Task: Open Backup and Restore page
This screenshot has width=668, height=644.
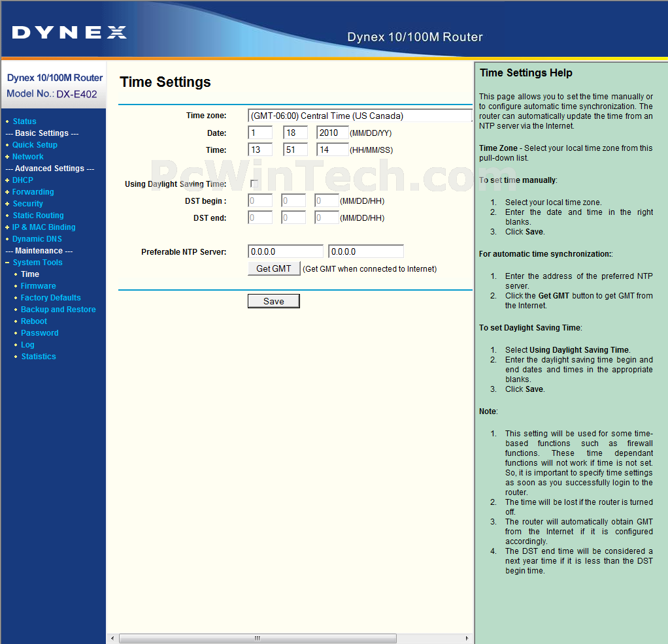Action: [58, 310]
